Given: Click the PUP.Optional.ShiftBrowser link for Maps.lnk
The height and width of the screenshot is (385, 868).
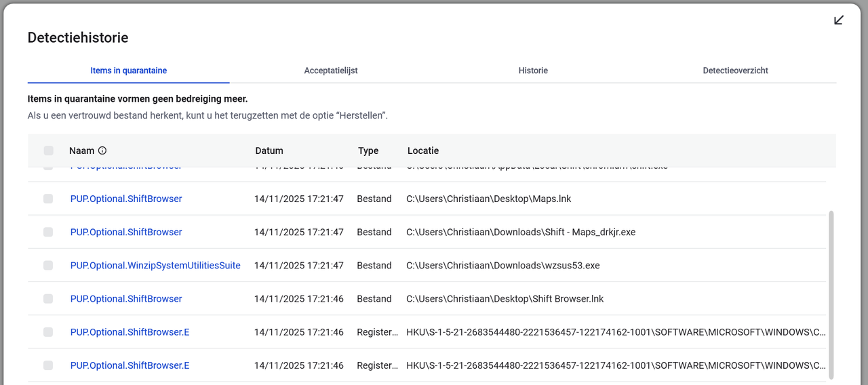Looking at the screenshot, I should point(126,199).
